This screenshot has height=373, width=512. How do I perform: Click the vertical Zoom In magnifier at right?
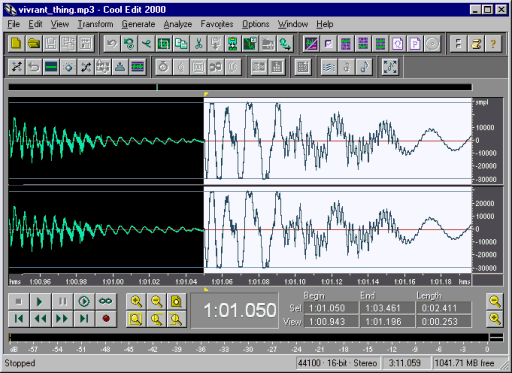point(495,319)
